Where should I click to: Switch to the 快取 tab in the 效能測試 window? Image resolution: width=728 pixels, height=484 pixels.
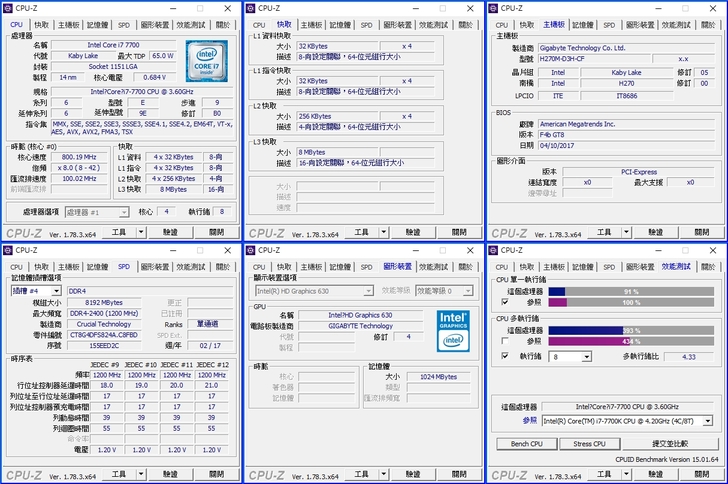[x=526, y=267]
